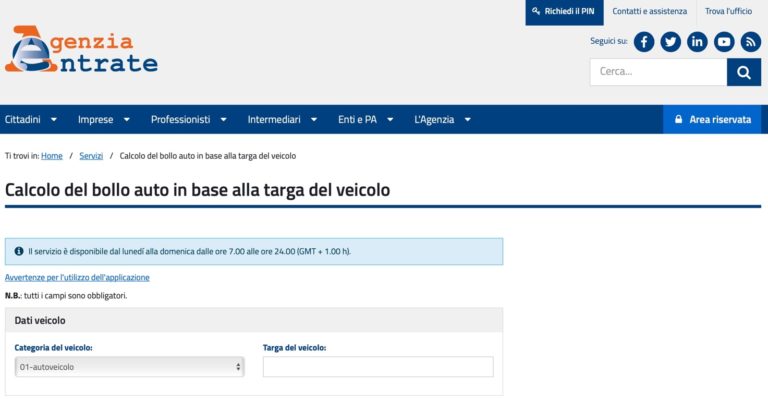Click the 'Targa del veicolo:' field label
Image resolution: width=768 pixels, height=399 pixels.
pyautogui.click(x=294, y=348)
